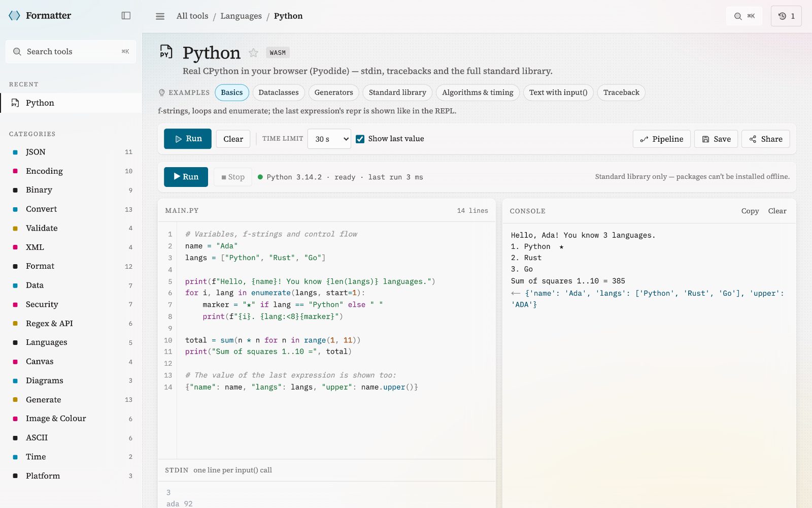The width and height of the screenshot is (812, 508).
Task: Click the Examples lightbulb icon
Action: point(162,92)
